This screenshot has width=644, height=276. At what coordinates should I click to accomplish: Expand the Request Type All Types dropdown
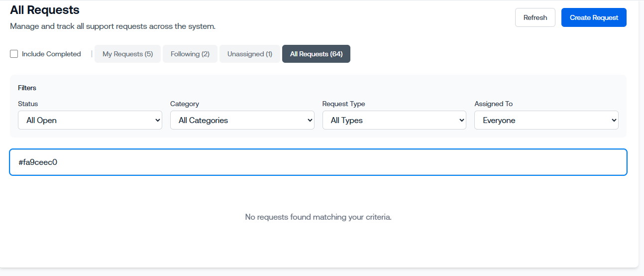[394, 120]
